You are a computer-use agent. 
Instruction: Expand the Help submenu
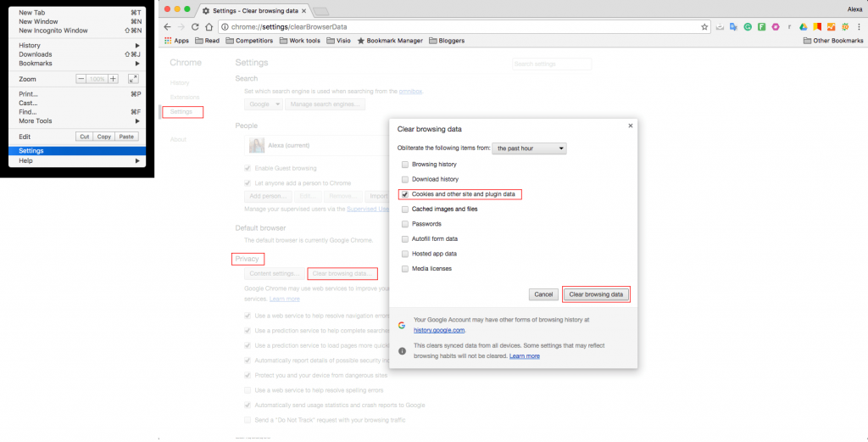click(77, 160)
